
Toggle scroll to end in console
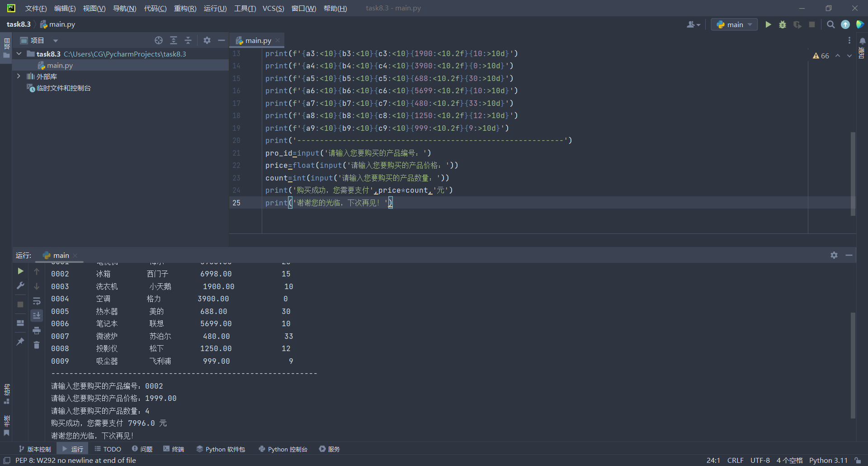(x=37, y=315)
